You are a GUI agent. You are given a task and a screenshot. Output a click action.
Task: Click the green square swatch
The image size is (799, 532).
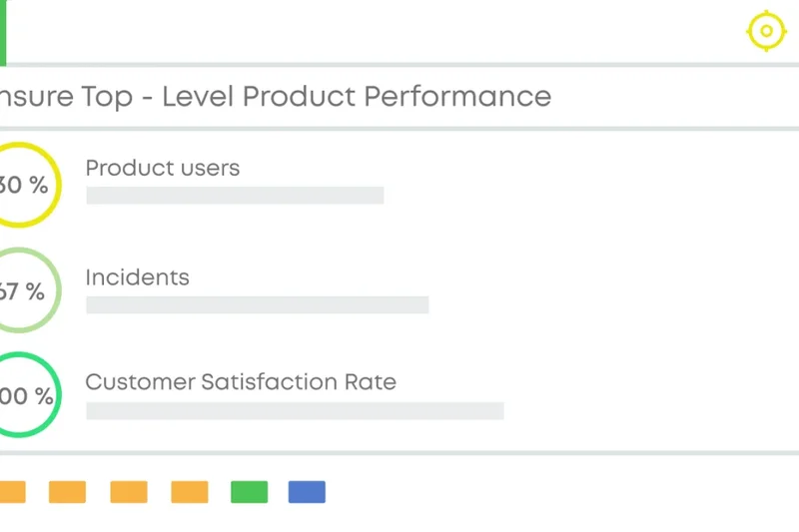249,492
